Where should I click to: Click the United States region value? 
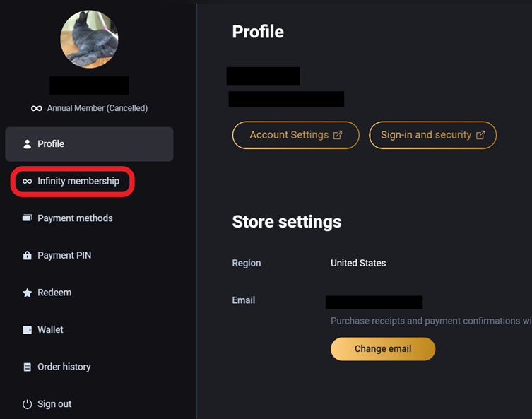(x=358, y=263)
